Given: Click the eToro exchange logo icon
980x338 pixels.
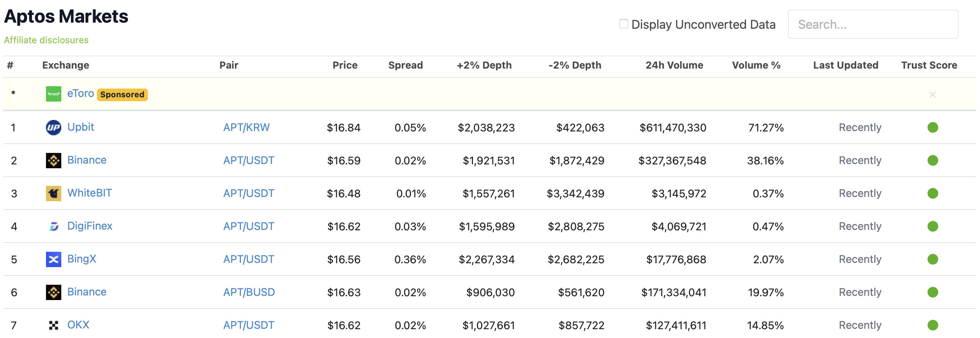Looking at the screenshot, I should [x=54, y=94].
